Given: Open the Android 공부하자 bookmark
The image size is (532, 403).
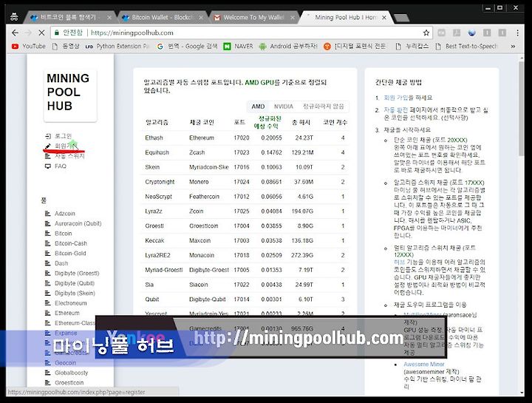Looking at the screenshot, I should click(288, 46).
